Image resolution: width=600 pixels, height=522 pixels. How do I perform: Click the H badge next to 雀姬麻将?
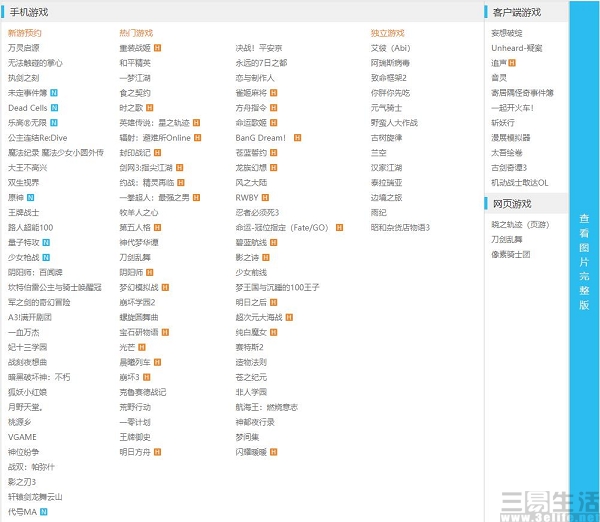pyautogui.click(x=274, y=93)
